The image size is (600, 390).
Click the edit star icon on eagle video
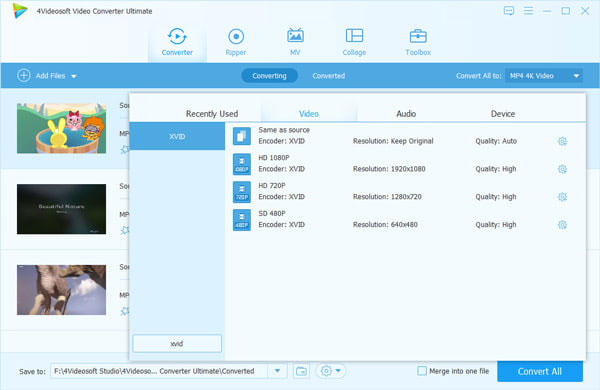[x=125, y=311]
